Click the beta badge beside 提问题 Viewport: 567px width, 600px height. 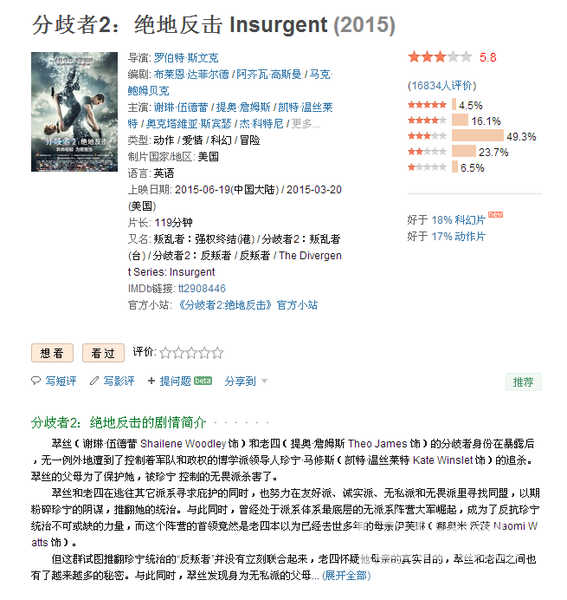[203, 380]
